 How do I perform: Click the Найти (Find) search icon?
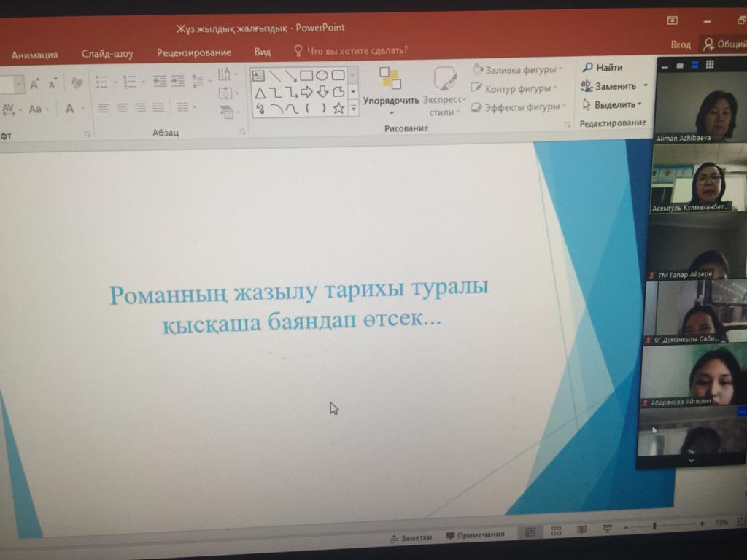pyautogui.click(x=587, y=68)
